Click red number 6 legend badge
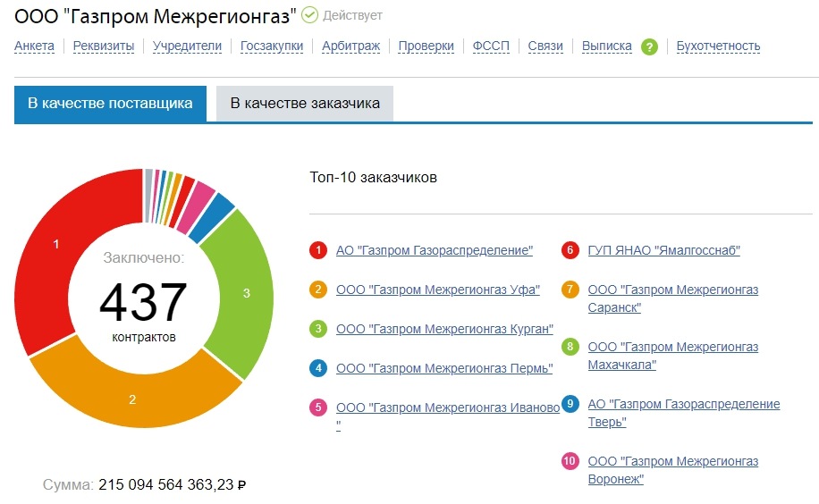The image size is (819, 504). 570,250
